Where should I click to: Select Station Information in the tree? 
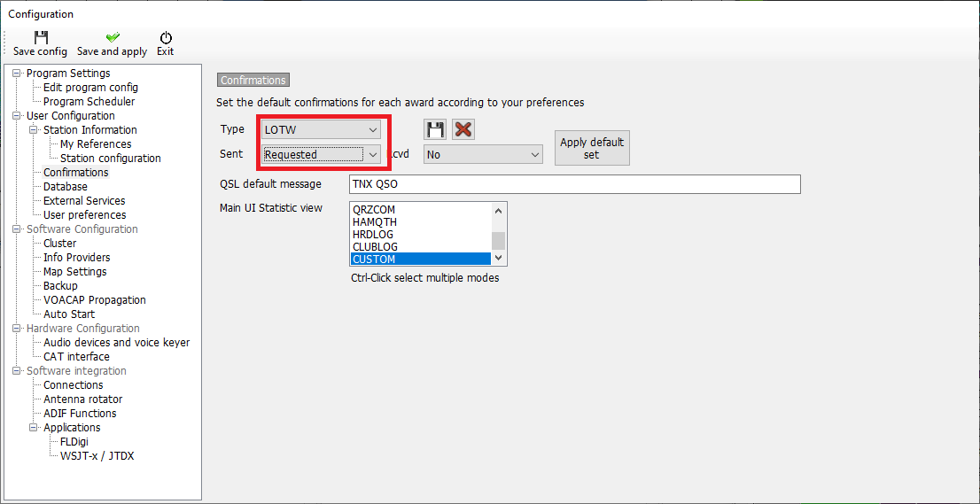[90, 130]
